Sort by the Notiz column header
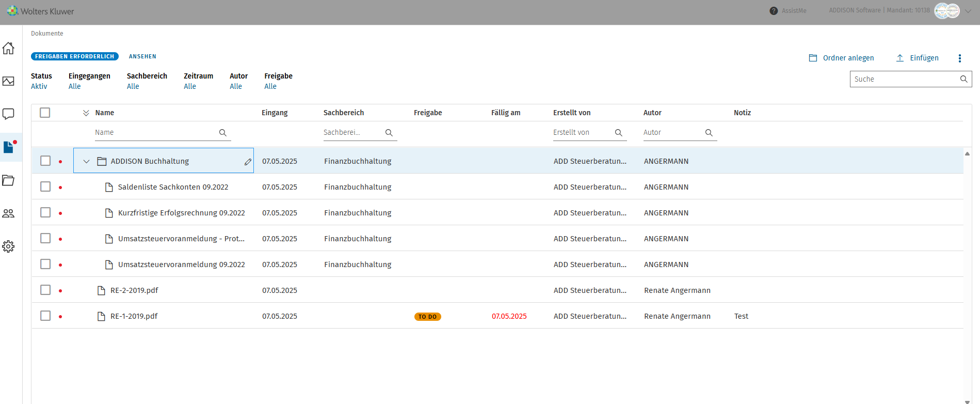The image size is (980, 404). [x=742, y=113]
